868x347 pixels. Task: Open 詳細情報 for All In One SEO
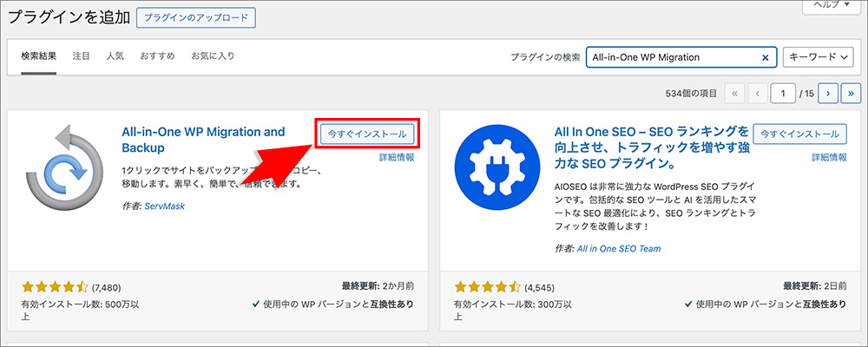click(829, 157)
